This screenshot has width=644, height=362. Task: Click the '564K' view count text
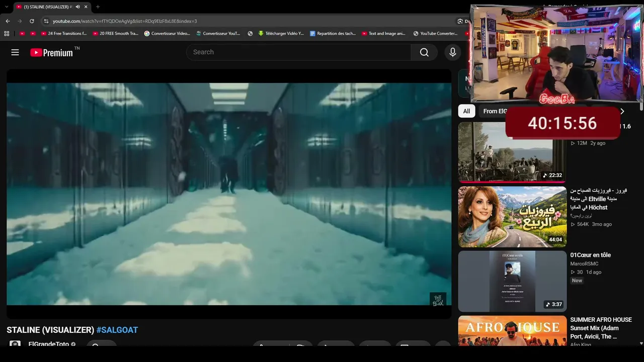(x=583, y=224)
